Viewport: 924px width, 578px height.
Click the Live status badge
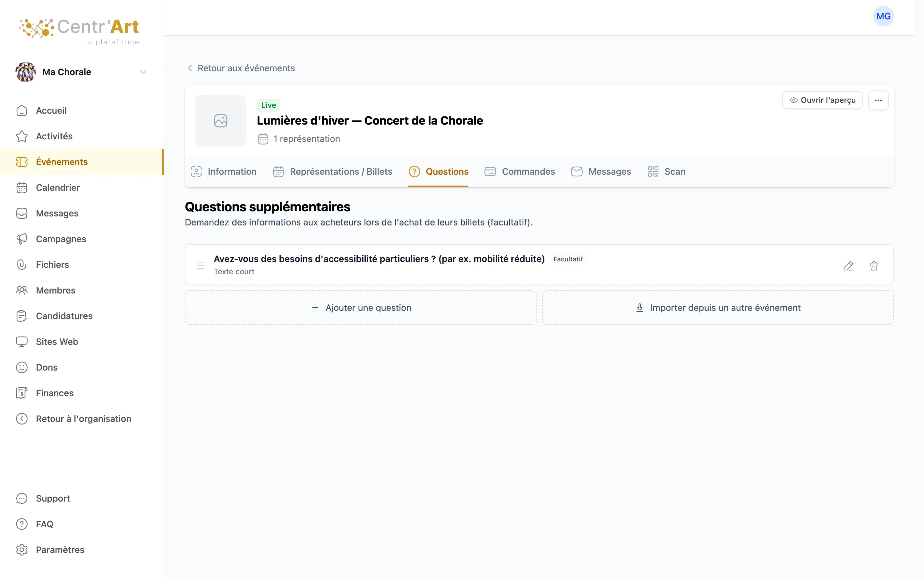click(269, 105)
